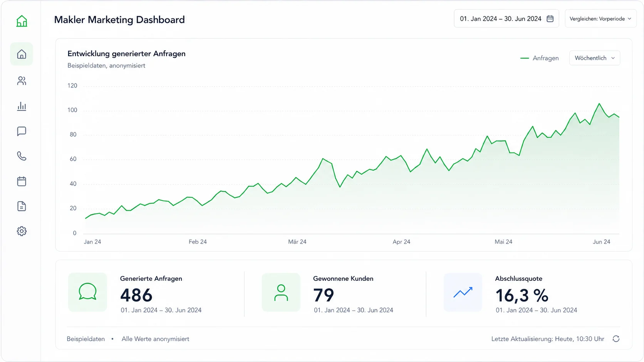
Task: Click the Gewonnene Kunden label
Action: pos(343,279)
